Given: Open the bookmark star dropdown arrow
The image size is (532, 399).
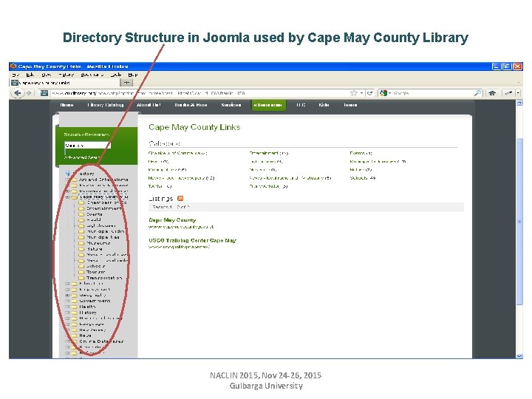Looking at the screenshot, I should [x=361, y=93].
